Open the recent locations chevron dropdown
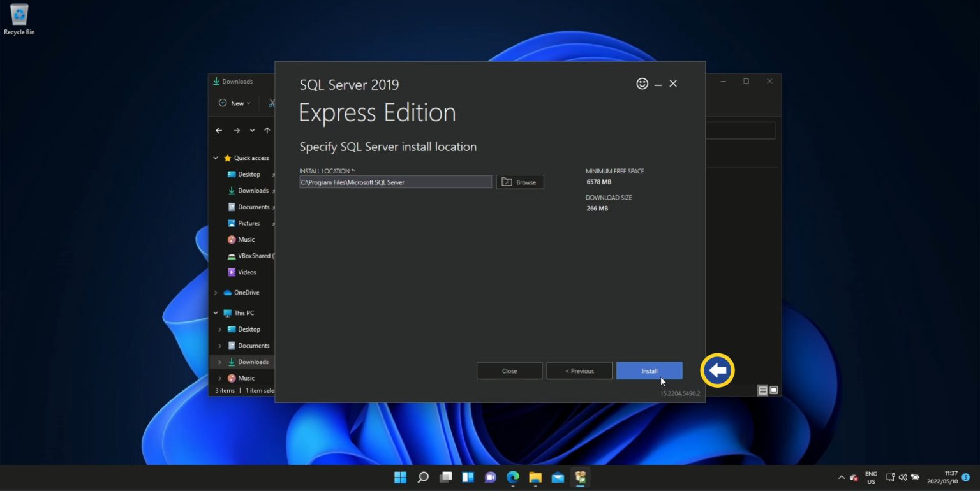980x491 pixels. point(251,130)
